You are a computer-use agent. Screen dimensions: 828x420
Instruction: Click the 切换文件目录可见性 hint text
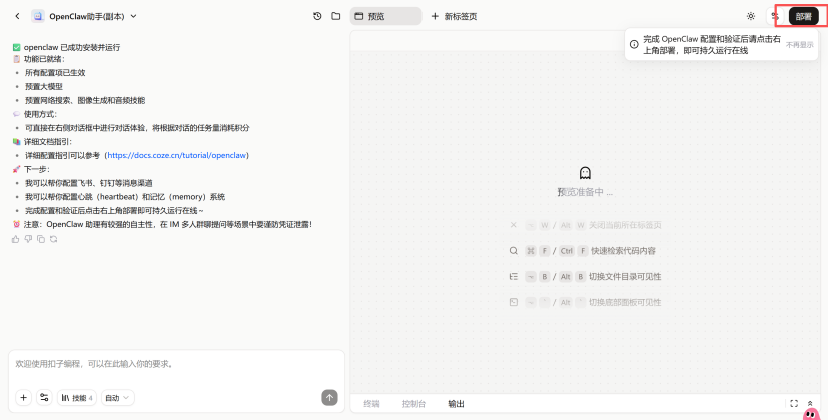625,276
